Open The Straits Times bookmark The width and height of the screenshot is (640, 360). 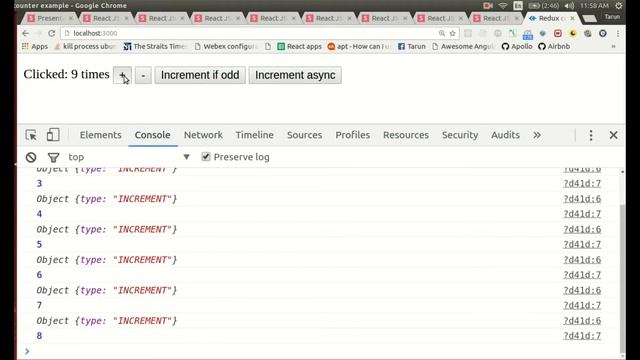[155, 47]
